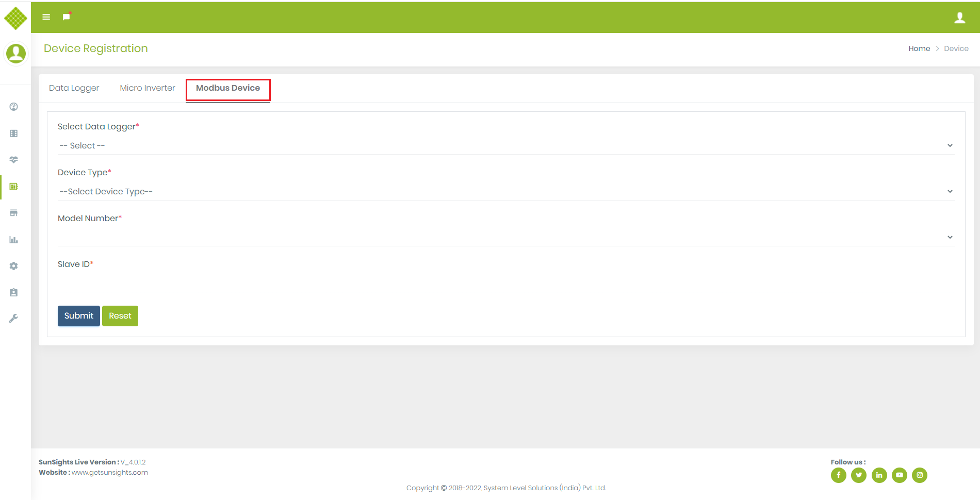Open the dashboard gauge icon in sidebar

coord(14,107)
